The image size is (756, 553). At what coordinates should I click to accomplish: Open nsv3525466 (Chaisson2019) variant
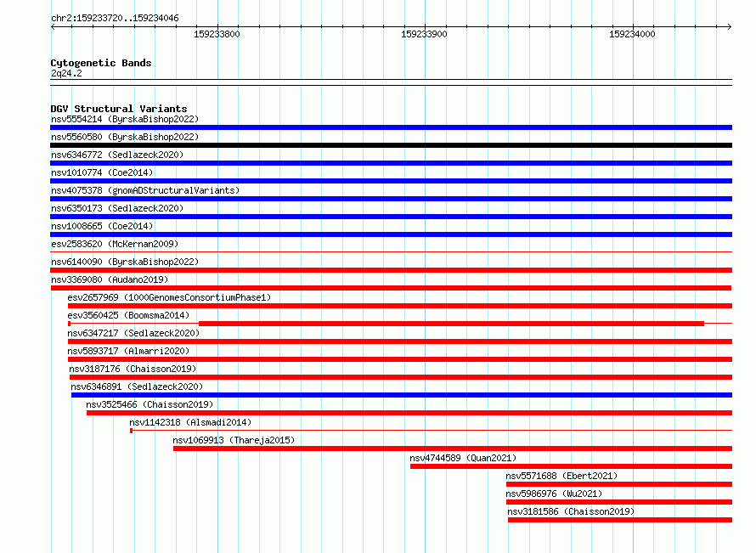click(150, 404)
